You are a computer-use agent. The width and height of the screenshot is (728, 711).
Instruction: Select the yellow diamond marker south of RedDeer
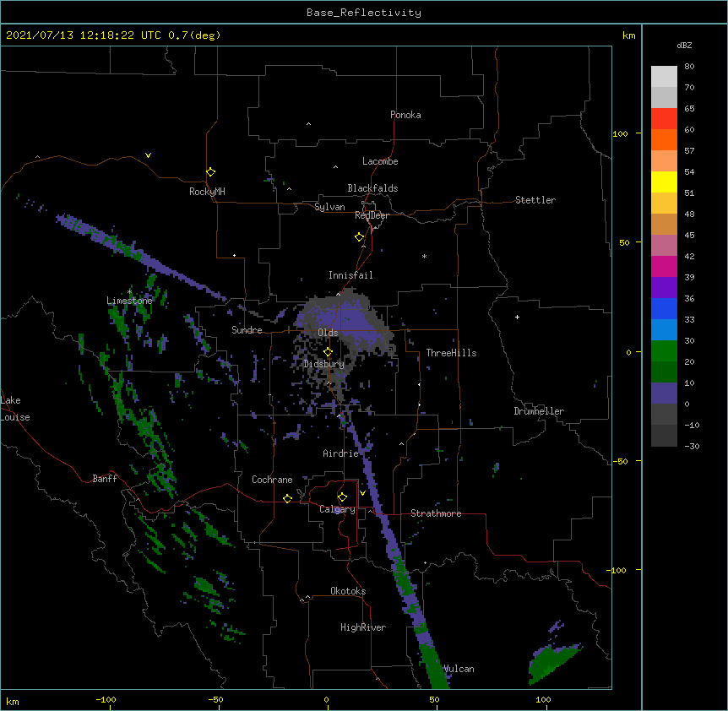(360, 237)
